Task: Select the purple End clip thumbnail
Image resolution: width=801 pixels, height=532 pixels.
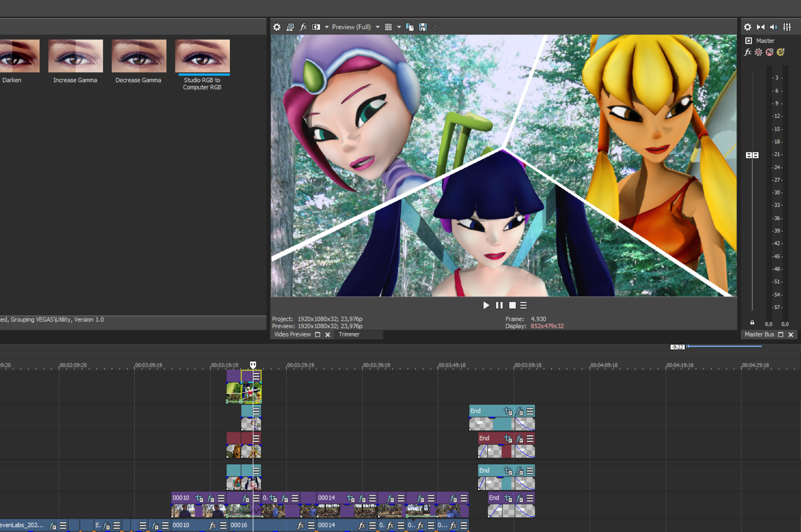Action: [511, 511]
